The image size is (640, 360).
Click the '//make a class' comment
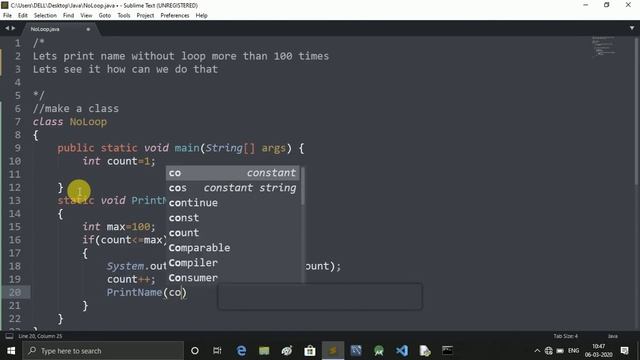pos(76,109)
